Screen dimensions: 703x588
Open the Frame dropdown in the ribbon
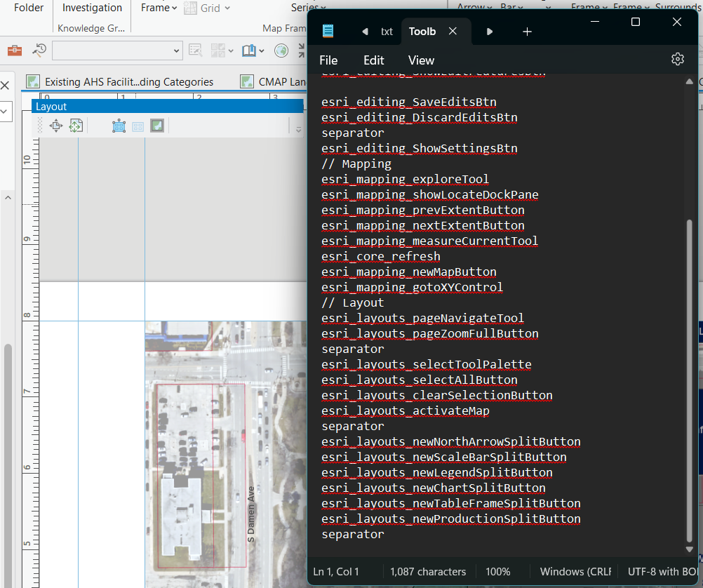point(155,8)
